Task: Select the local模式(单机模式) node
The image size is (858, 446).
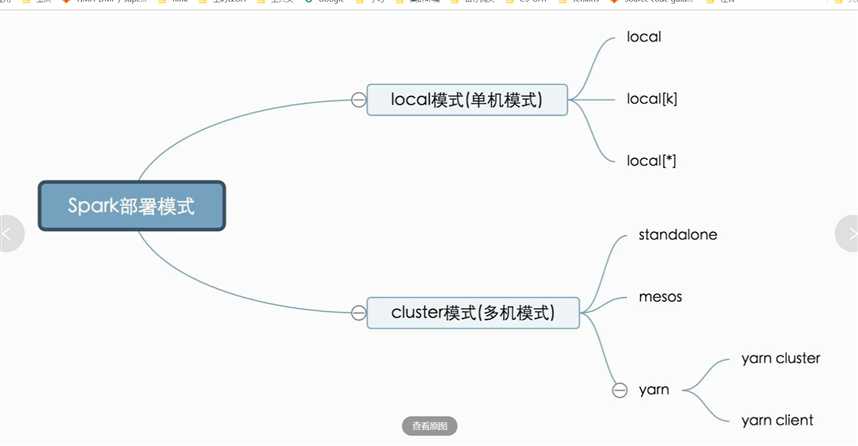Action: [x=467, y=100]
